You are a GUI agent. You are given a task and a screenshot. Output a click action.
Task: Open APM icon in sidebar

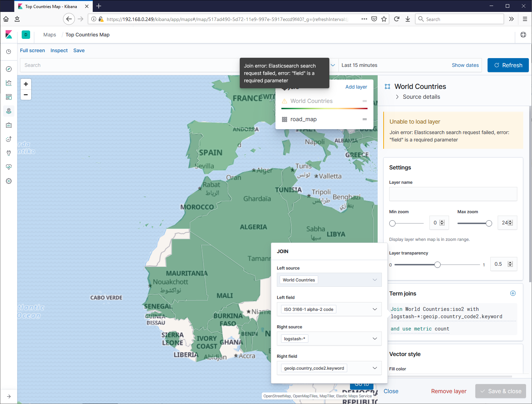9,139
